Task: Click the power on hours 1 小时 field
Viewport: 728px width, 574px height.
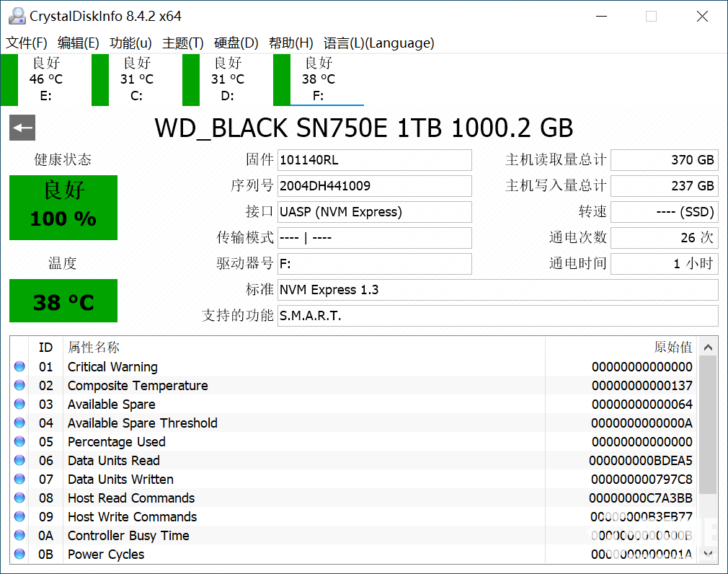Action: point(665,264)
